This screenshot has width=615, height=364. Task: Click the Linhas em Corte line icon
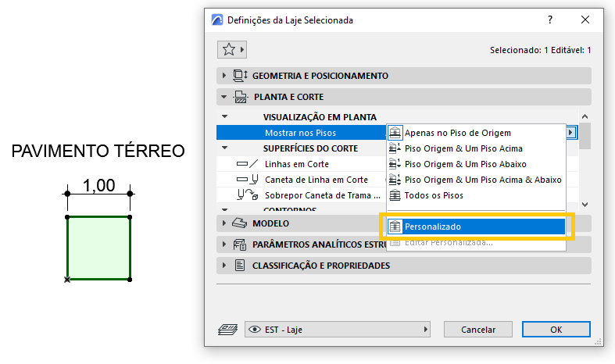(246, 164)
